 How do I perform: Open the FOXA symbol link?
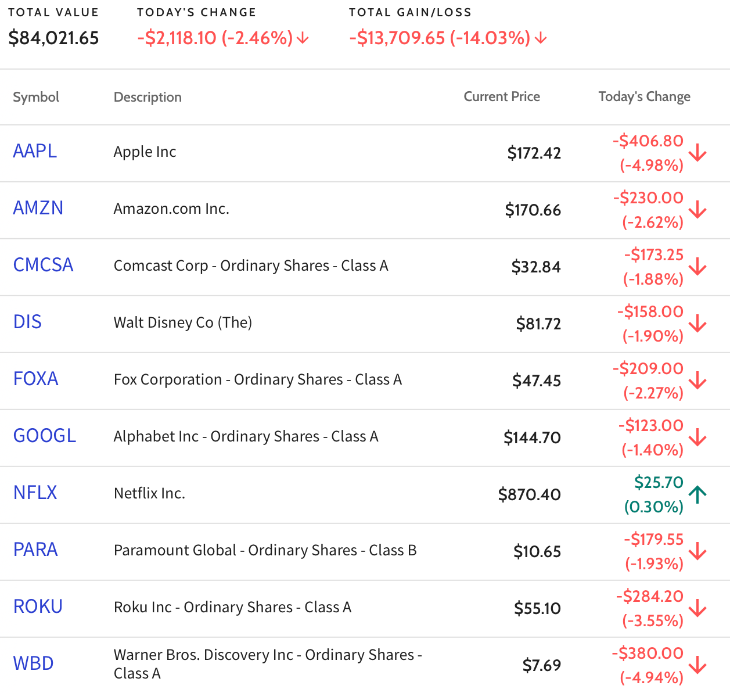36,379
